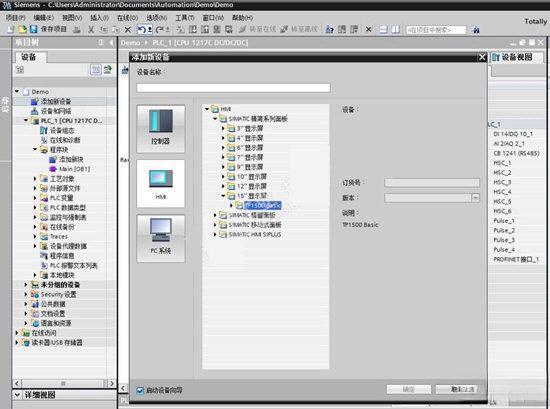This screenshot has height=409, width=550.
Task: Click the project tree scroll left arrow
Action: click(17, 383)
